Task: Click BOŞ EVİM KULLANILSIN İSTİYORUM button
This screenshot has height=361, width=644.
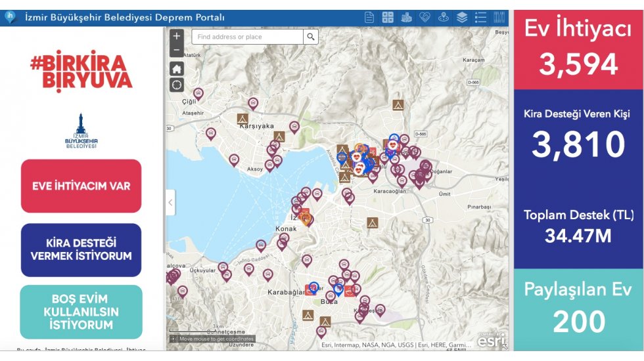Action: [81, 312]
